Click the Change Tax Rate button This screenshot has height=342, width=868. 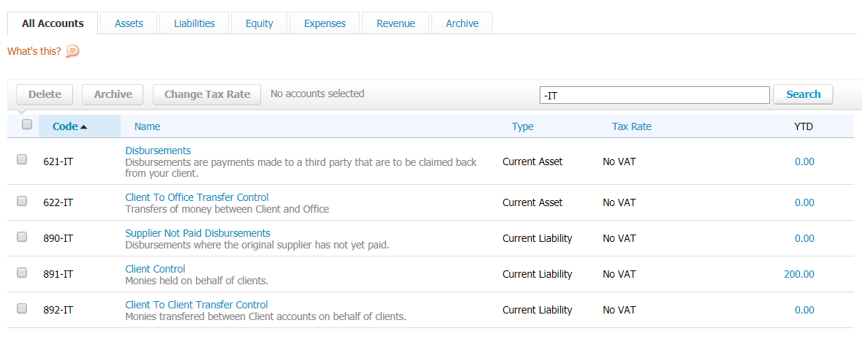[x=207, y=94]
